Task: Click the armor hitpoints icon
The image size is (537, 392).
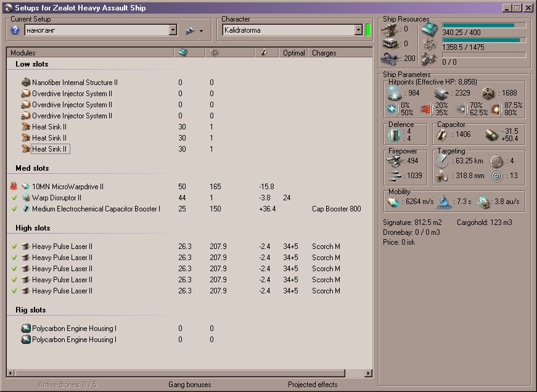Action: (441, 93)
